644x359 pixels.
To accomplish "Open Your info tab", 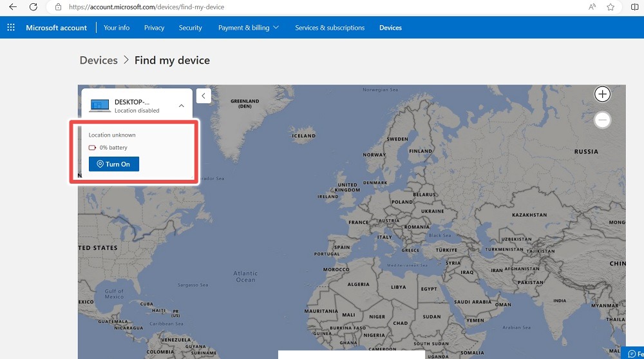I will 117,28.
